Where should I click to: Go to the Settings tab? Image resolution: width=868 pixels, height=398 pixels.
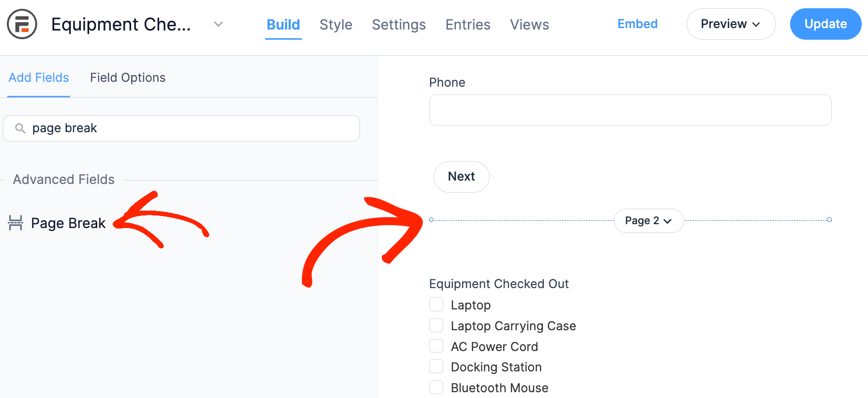pyautogui.click(x=399, y=25)
